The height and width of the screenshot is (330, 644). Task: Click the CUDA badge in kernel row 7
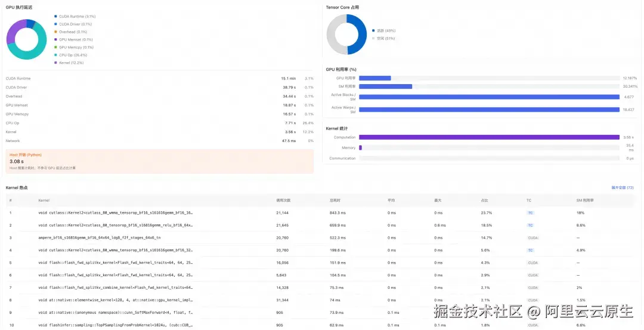click(x=532, y=288)
